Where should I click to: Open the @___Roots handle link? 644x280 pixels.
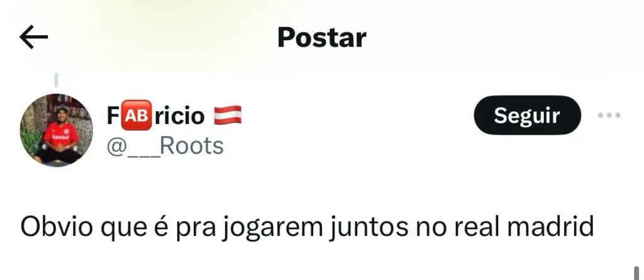165,146
